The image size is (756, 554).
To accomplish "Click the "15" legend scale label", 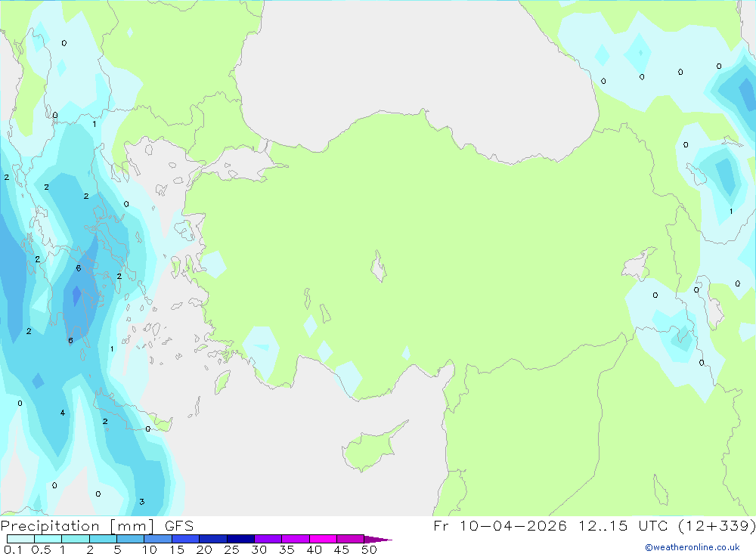I will tap(177, 549).
